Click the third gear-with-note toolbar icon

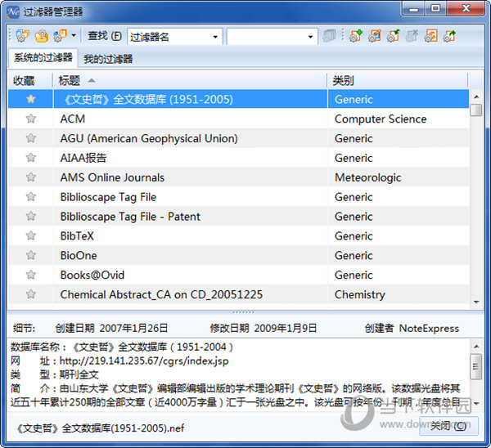[60, 36]
